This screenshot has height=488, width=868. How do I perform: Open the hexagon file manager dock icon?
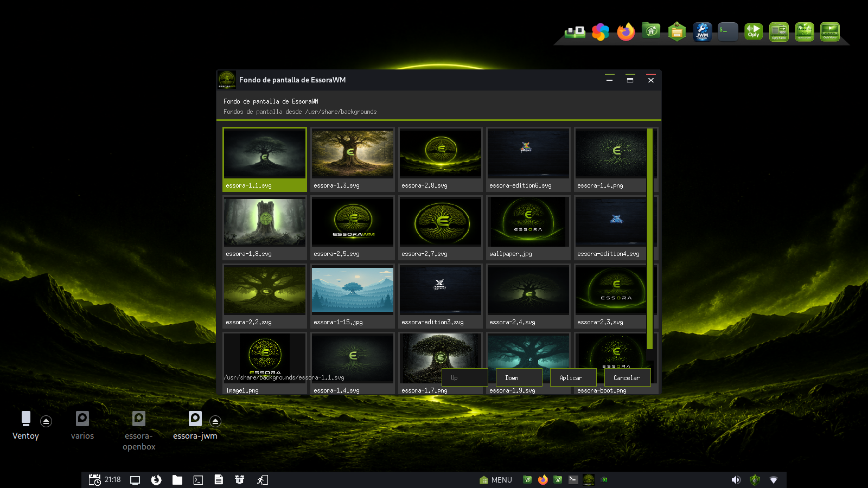click(x=677, y=32)
